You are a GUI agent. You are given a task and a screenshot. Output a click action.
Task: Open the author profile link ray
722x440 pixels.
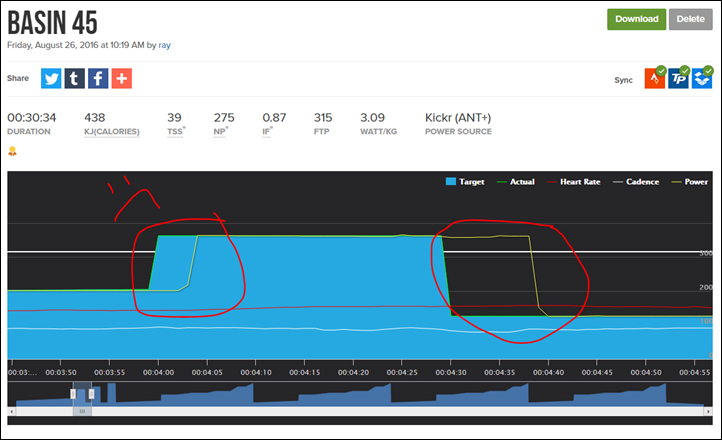coord(165,45)
